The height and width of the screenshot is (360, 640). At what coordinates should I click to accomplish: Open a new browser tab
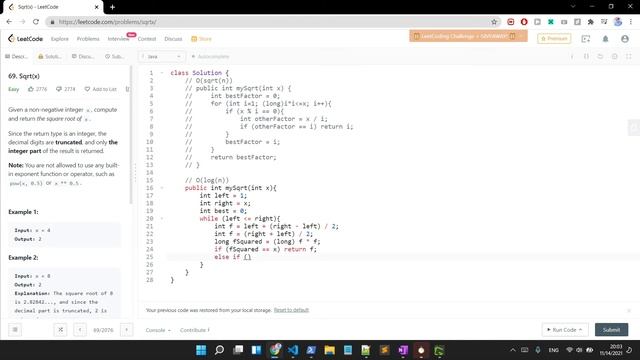point(112,7)
